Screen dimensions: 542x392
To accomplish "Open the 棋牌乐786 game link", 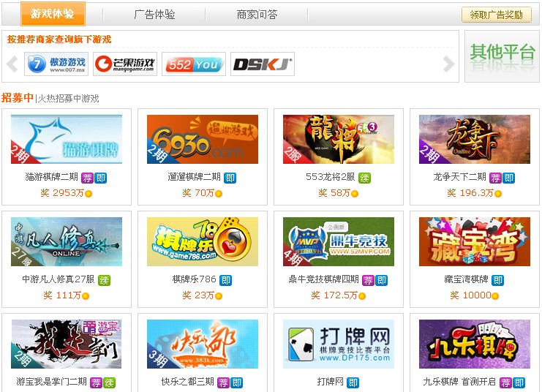I will pyautogui.click(x=195, y=279).
